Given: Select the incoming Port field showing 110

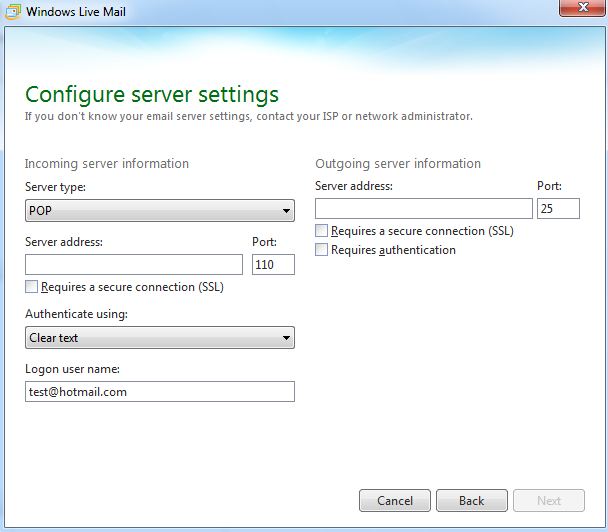Looking at the screenshot, I should click(273, 264).
